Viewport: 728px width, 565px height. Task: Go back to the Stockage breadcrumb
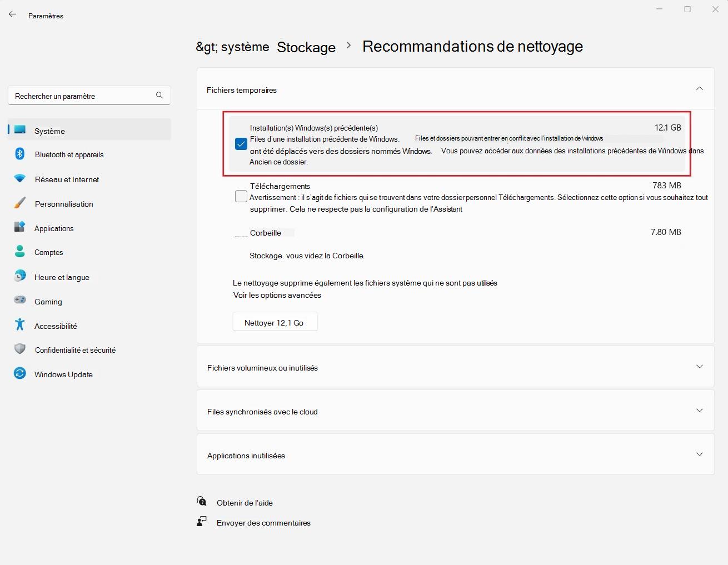pyautogui.click(x=306, y=47)
